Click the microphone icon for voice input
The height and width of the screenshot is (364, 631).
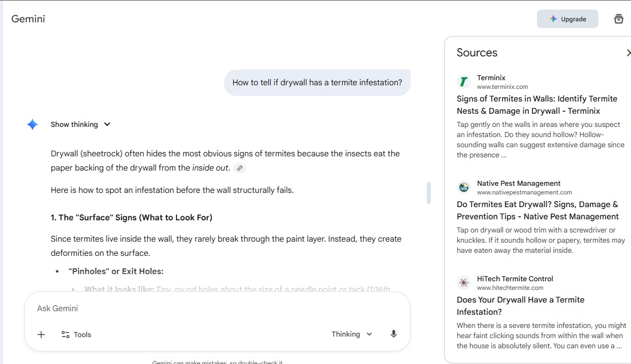(393, 334)
